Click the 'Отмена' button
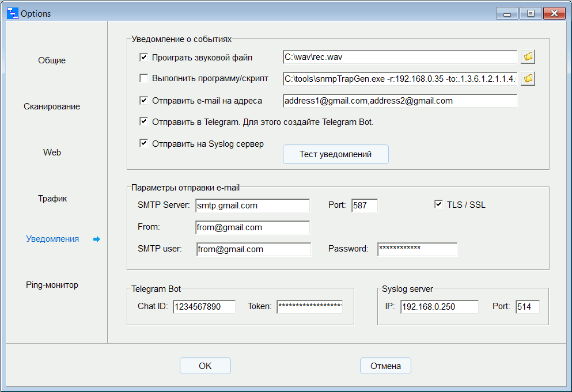 point(385,366)
